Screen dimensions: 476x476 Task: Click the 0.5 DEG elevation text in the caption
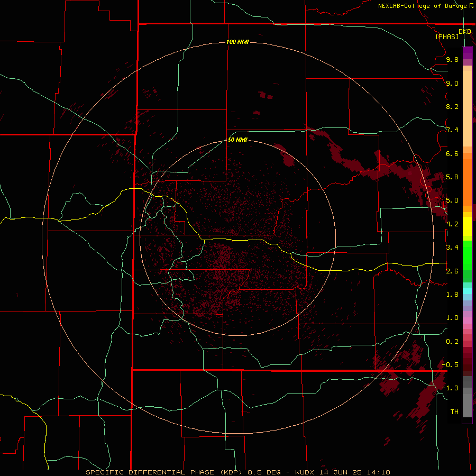(x=264, y=472)
